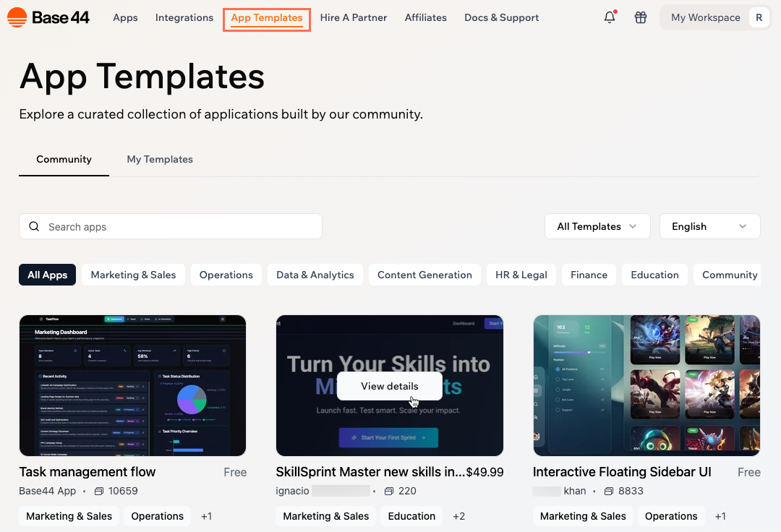The width and height of the screenshot is (781, 532).
Task: Open the notifications bell
Action: coord(609,17)
